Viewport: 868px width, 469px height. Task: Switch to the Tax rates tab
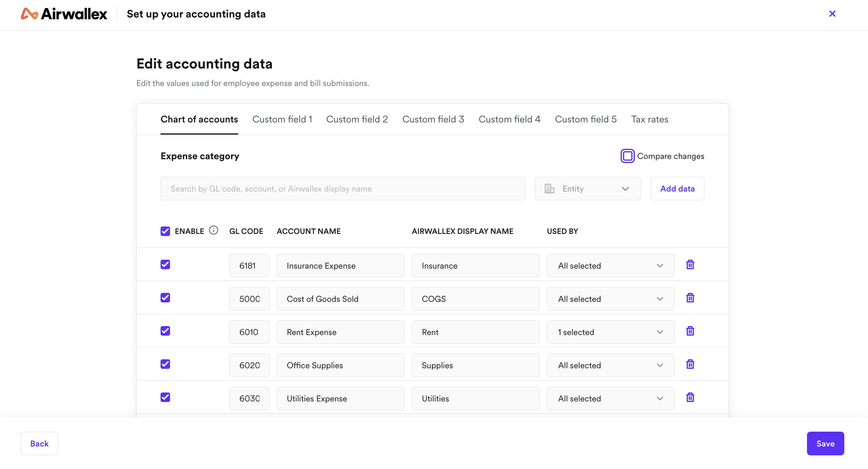point(650,119)
